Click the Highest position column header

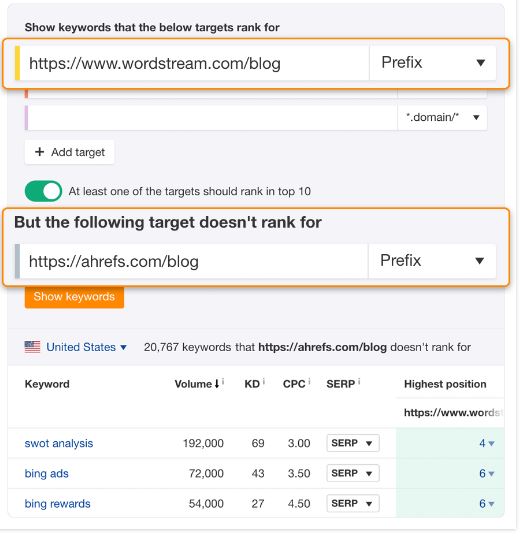pyautogui.click(x=445, y=384)
